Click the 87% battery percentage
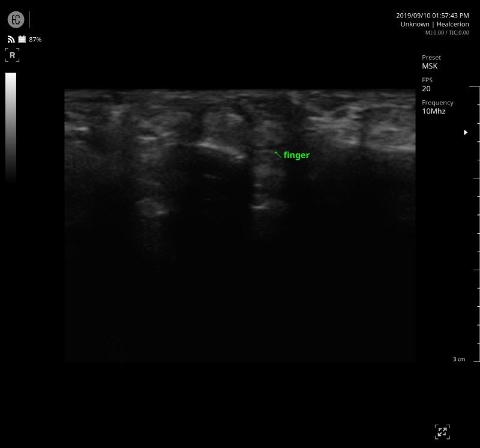480x448 pixels. pos(35,40)
